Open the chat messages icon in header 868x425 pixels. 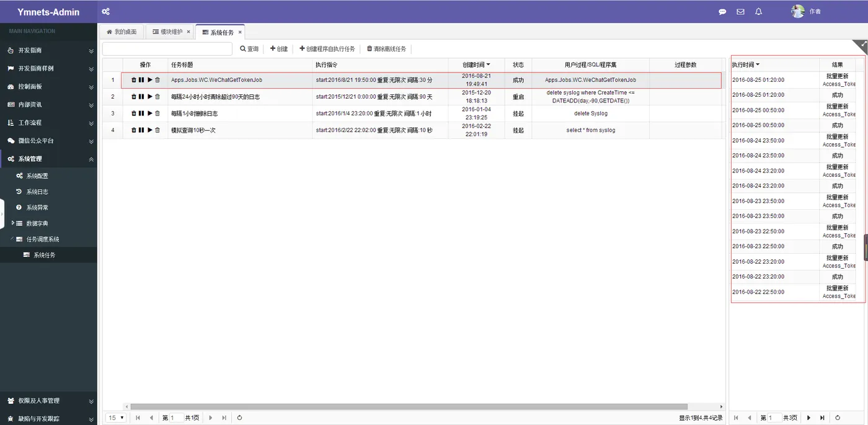[722, 12]
